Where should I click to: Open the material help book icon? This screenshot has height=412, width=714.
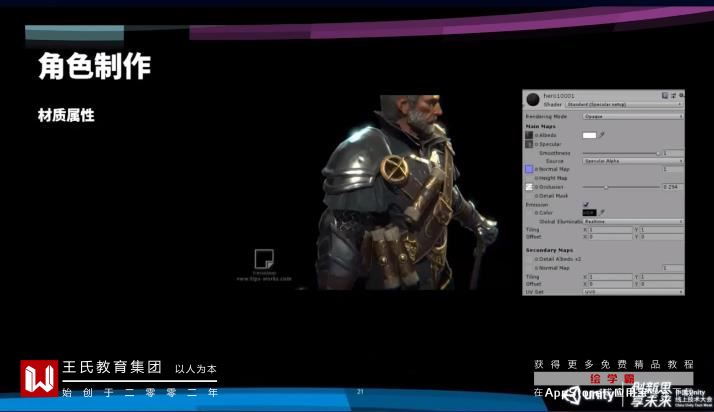pyautogui.click(x=665, y=95)
